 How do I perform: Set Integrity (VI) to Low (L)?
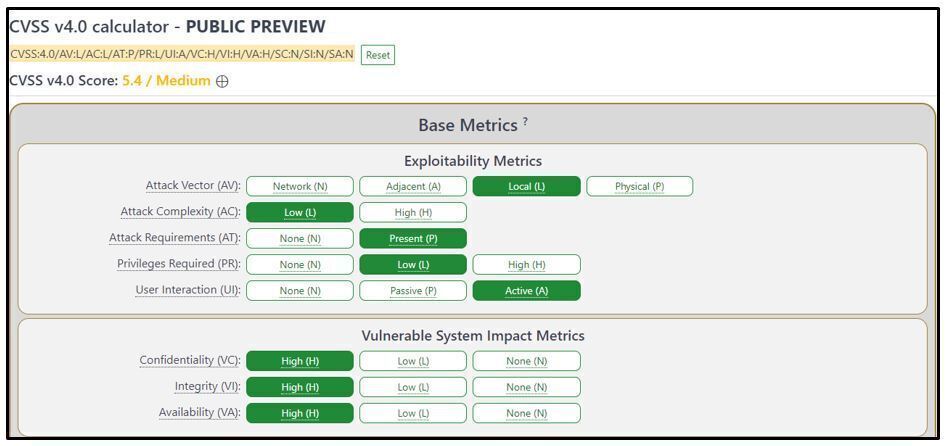413,387
